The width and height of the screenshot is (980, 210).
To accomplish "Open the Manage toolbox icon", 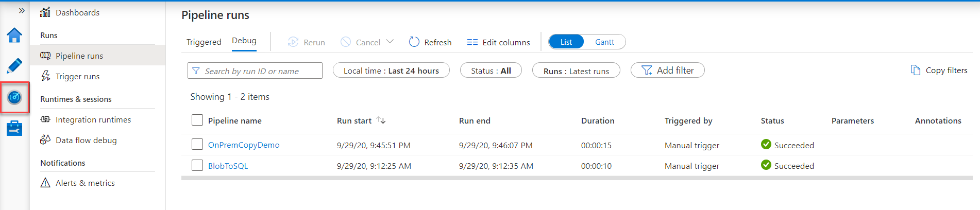I will coord(14,128).
